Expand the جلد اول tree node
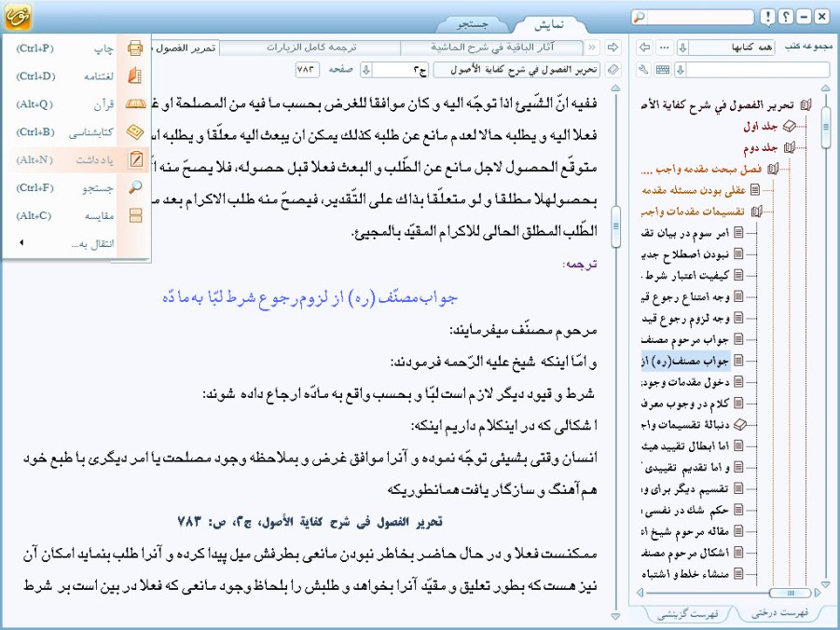Viewport: 840px width, 630px height. tap(789, 127)
